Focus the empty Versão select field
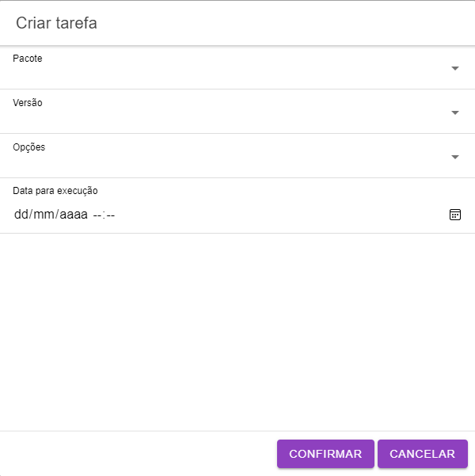The image size is (475, 476). point(222,116)
